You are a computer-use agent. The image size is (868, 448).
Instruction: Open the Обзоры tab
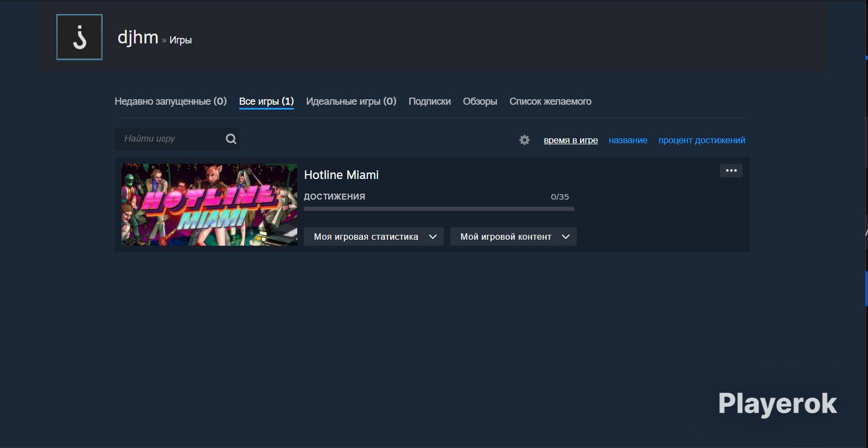(x=480, y=101)
